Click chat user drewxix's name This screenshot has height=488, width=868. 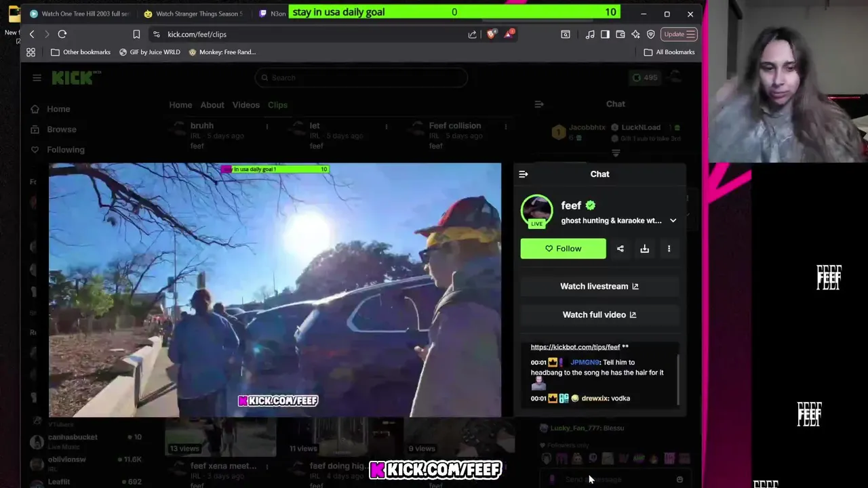594,399
